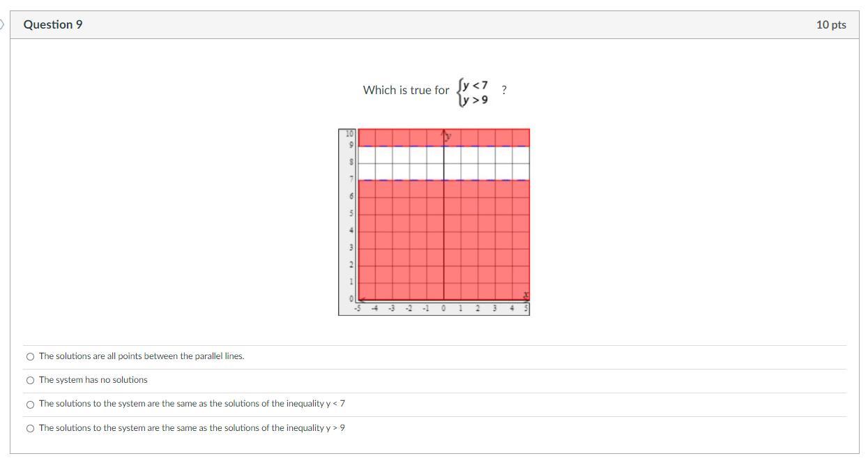The image size is (868, 463).
Task: Click the origin label 0 on x-axis
Action: point(443,308)
